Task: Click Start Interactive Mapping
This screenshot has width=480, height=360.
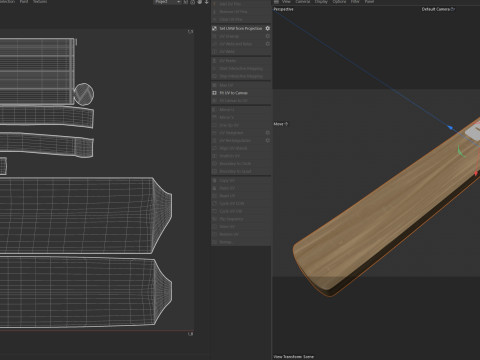Action: pyautogui.click(x=241, y=68)
